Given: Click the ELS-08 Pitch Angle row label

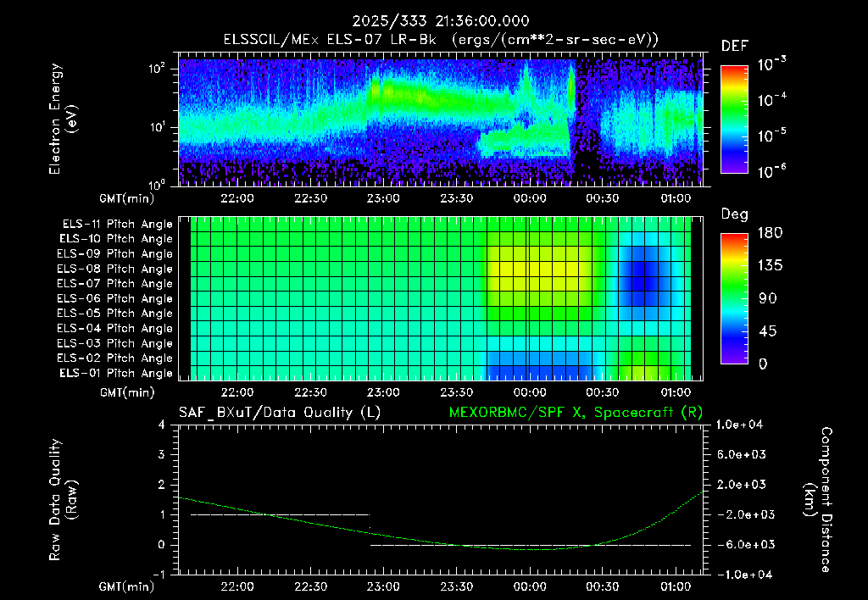Looking at the screenshot, I should click(x=115, y=269).
